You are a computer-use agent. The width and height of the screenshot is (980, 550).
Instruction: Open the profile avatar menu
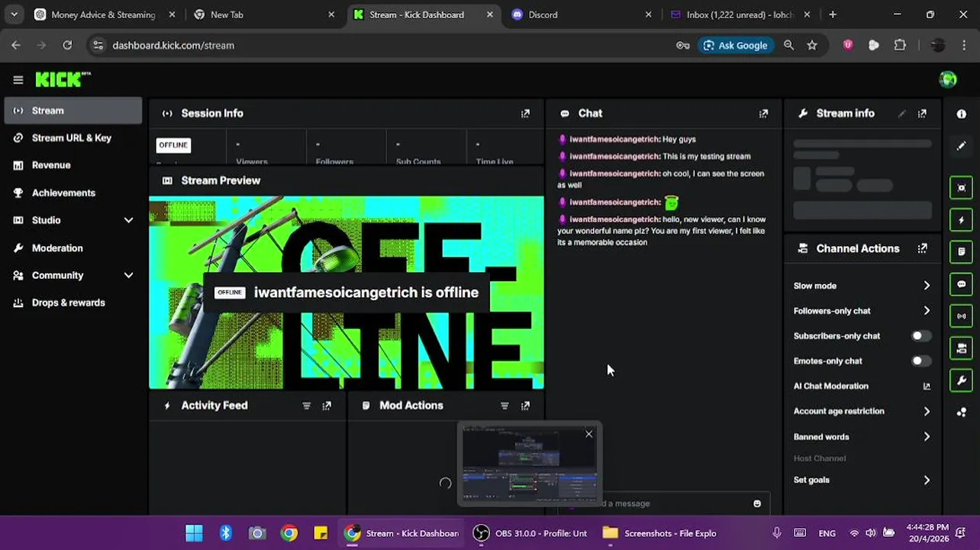coord(948,79)
